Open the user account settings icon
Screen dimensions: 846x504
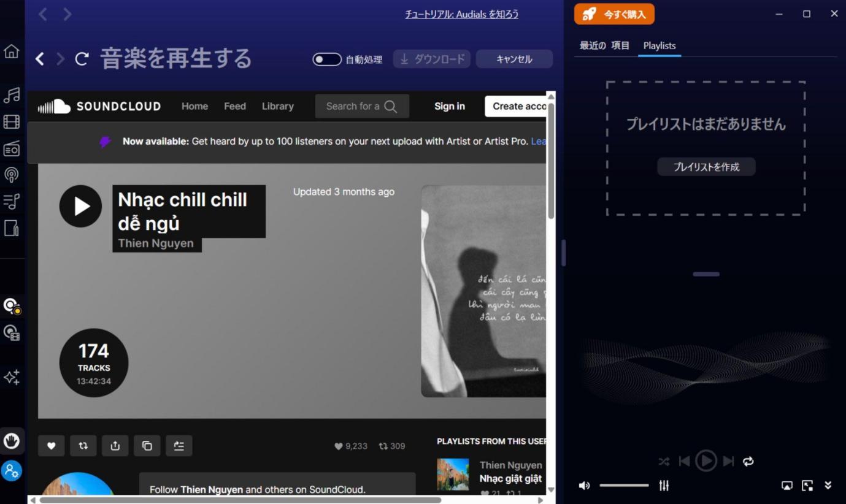tap(12, 470)
